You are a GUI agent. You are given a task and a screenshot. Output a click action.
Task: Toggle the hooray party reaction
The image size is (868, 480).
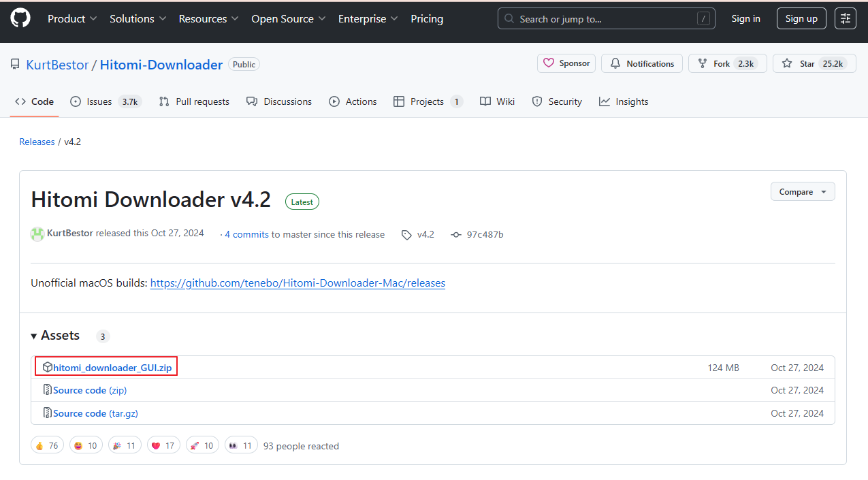coord(125,446)
